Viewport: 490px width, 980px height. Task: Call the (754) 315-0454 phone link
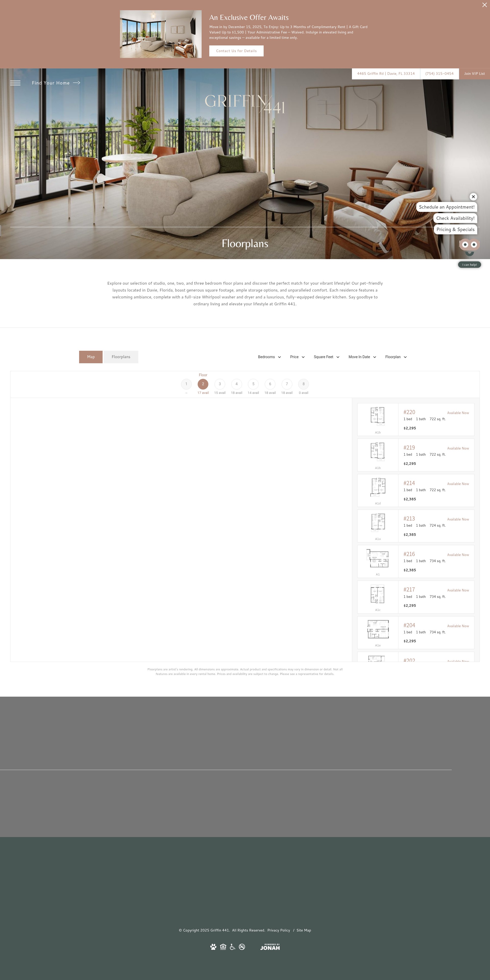pos(439,74)
